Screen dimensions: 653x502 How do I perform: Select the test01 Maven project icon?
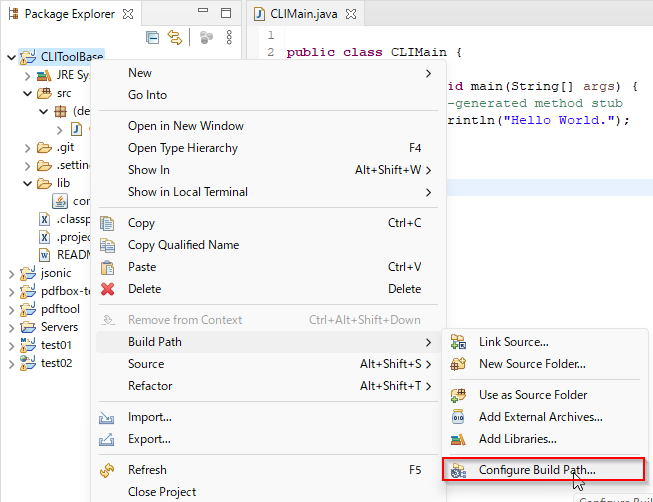[x=28, y=345]
